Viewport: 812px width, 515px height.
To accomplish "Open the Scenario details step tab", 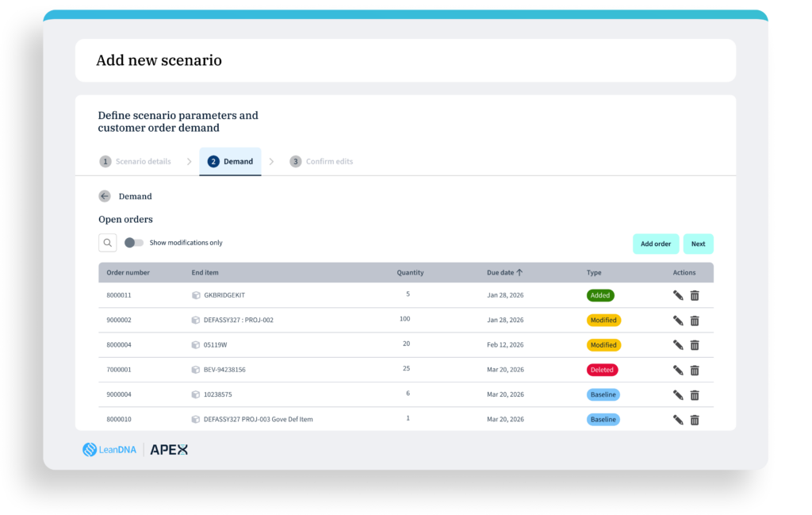I will (x=135, y=162).
